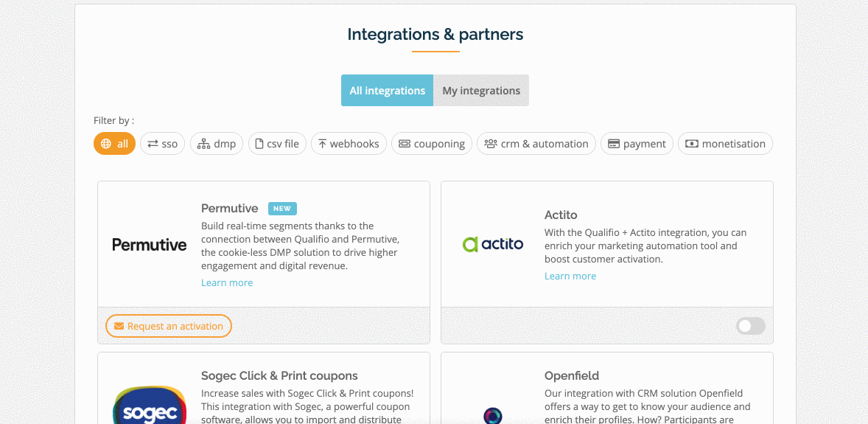Click the banknote icon in monetisation filter
Viewport: 868px width, 424px height.
pyautogui.click(x=691, y=144)
